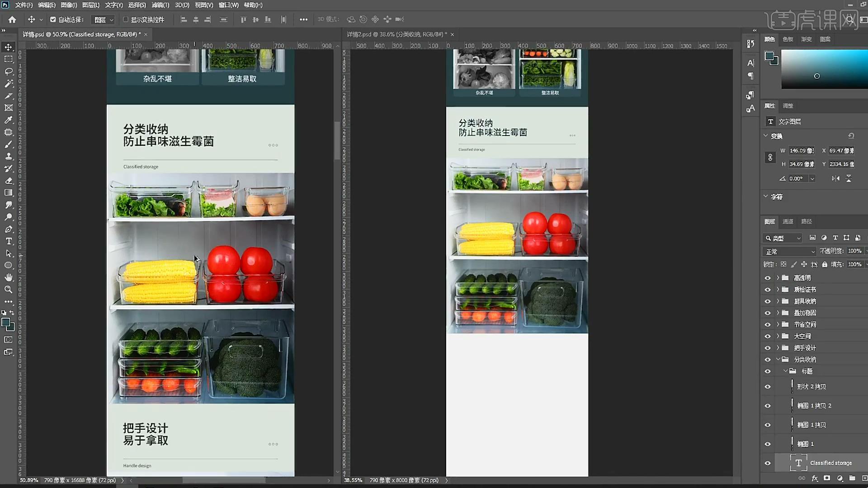
Task: Enable Show Transform Controls checkbox
Action: click(x=126, y=19)
